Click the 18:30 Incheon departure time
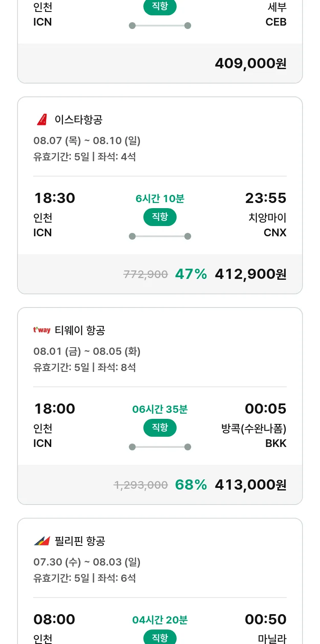Viewport: 320px width, 644px height. (x=55, y=198)
